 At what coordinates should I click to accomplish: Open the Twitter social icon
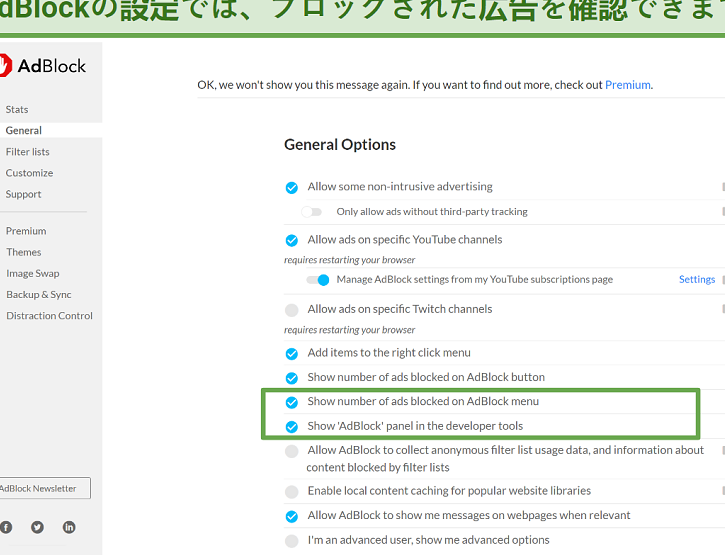37,527
